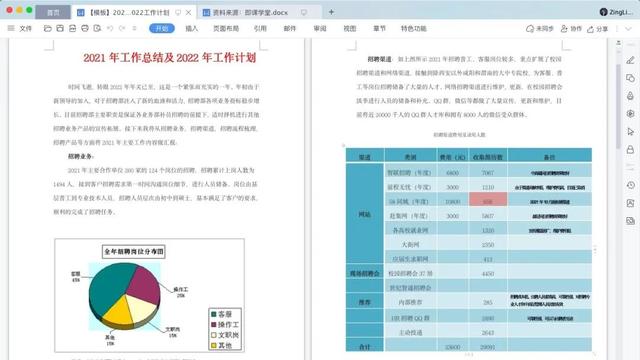Viewport: 640px width, 360px height.
Task: Click the 未同步 cloud sync button
Action: click(540, 29)
